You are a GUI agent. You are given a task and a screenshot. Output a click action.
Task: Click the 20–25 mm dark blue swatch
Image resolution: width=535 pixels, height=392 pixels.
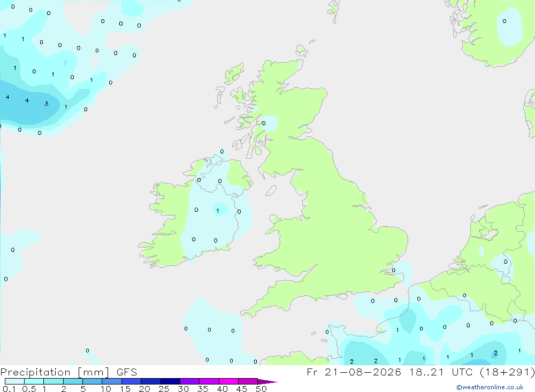[x=151, y=381]
